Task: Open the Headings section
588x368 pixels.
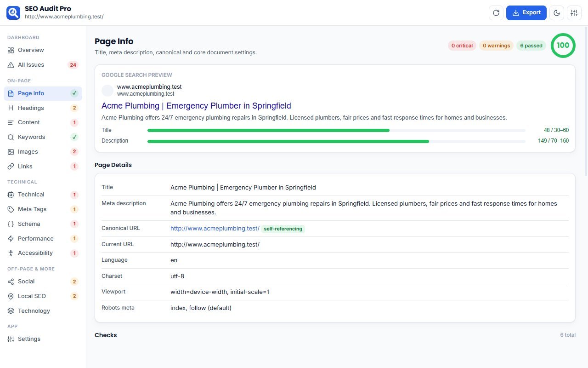Action: (x=43, y=108)
